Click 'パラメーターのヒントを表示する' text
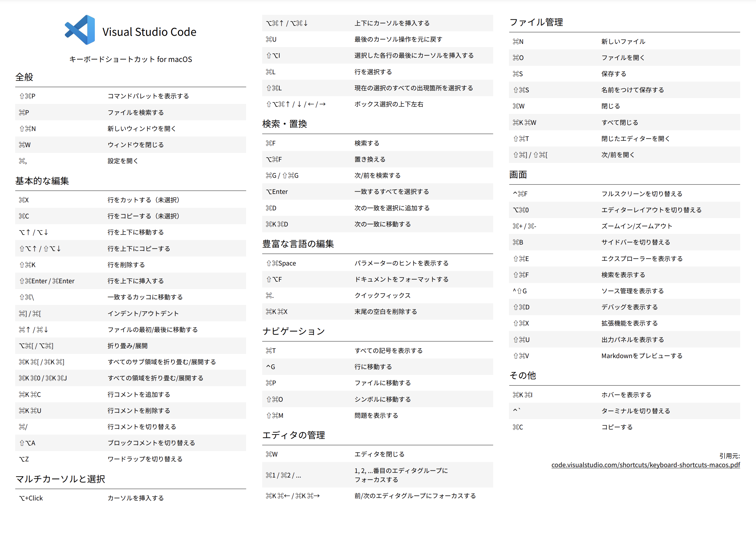The image size is (756, 533). [401, 263]
